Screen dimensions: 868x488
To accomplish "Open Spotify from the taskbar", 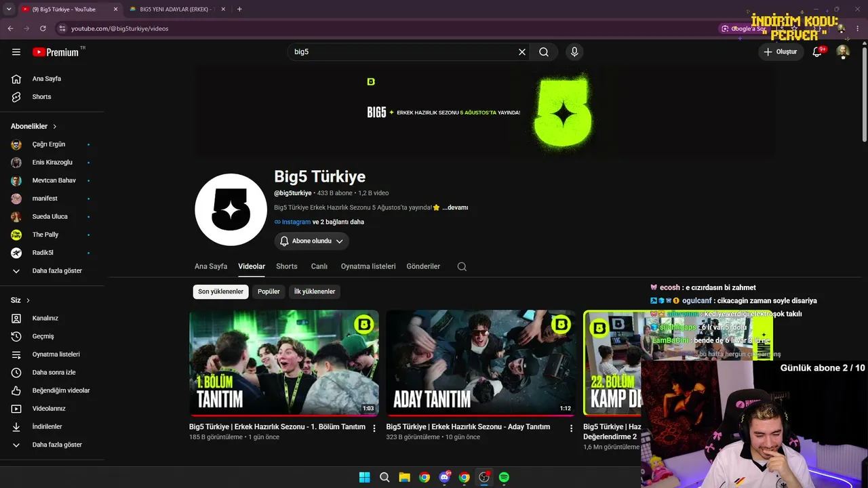I will point(504,477).
